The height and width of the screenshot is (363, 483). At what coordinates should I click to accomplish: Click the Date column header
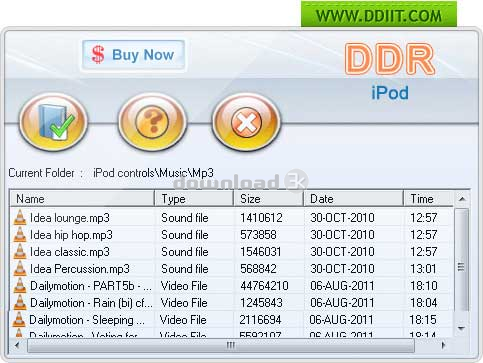coord(353,199)
